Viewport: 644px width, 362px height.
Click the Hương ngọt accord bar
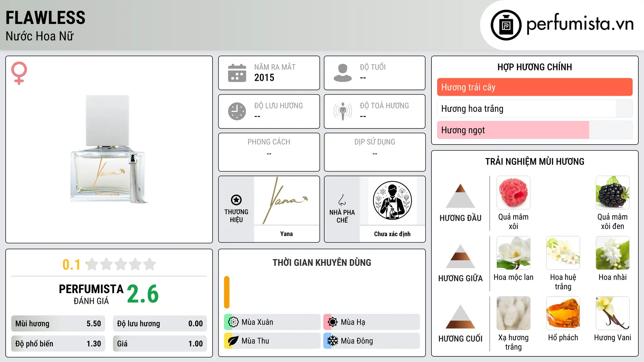(535, 130)
